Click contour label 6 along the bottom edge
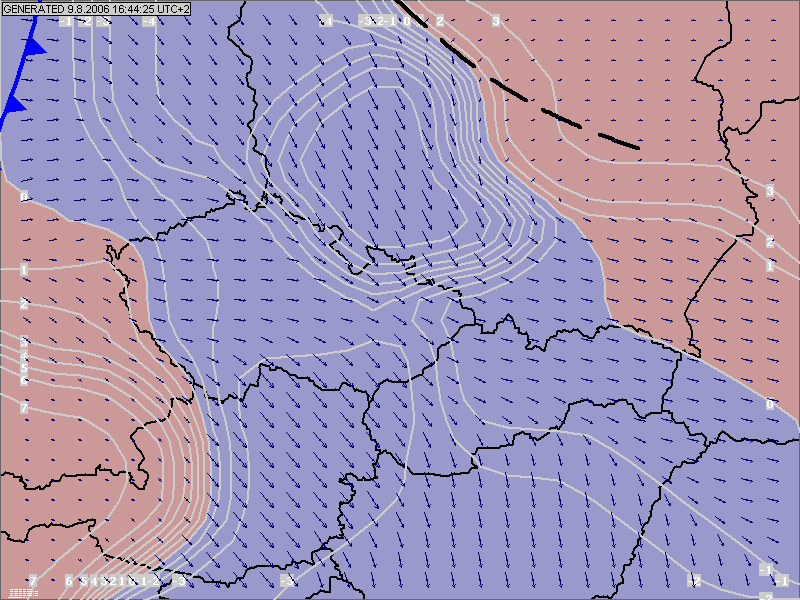The height and width of the screenshot is (600, 800). point(69,581)
